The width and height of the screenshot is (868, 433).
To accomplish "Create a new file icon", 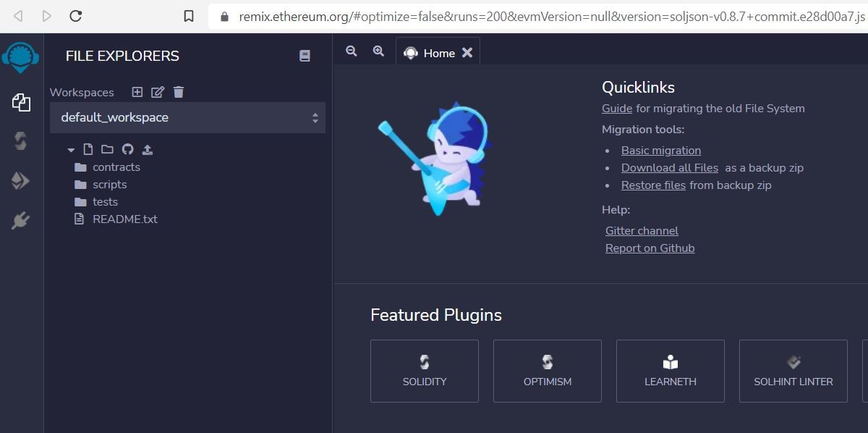I will pyautogui.click(x=88, y=149).
